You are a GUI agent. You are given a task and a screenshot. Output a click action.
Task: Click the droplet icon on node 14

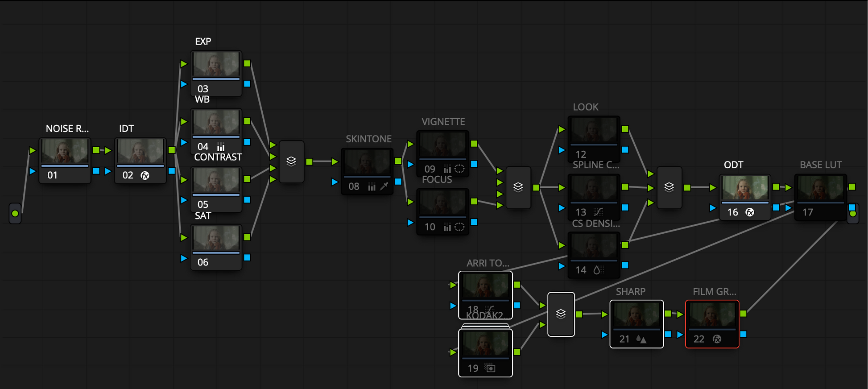597,270
